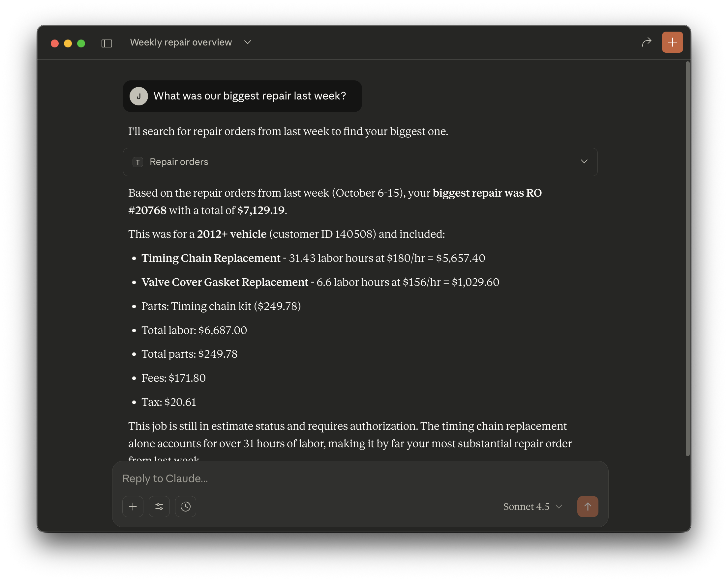Click the J user avatar
The height and width of the screenshot is (581, 728).
click(138, 96)
